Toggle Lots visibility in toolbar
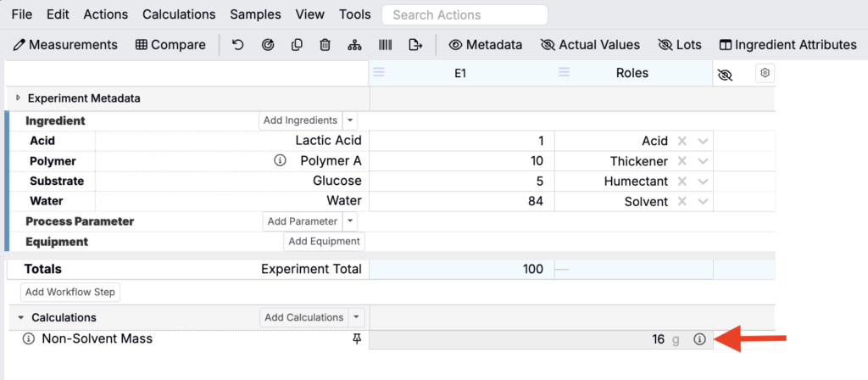This screenshot has height=380, width=868. coord(679,45)
